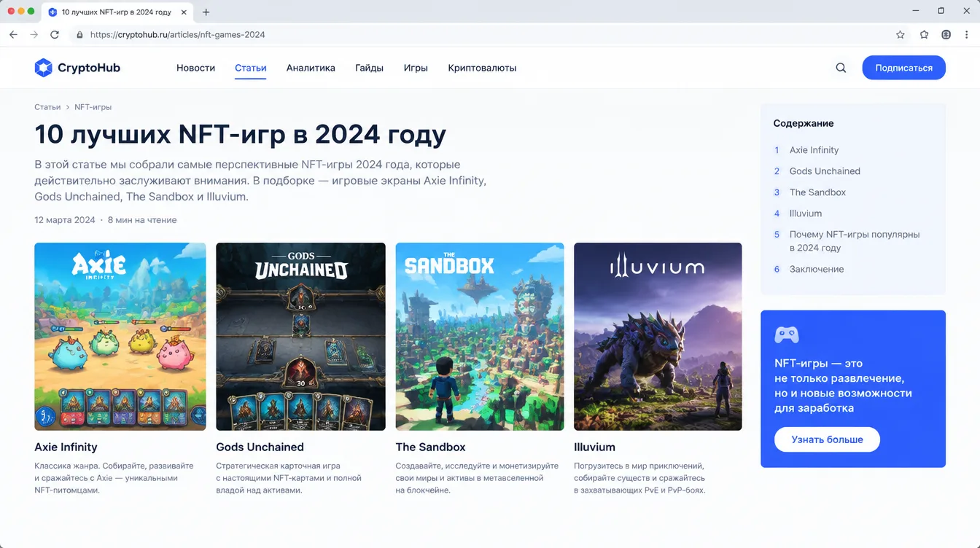
Task: Jump to Illuvium in Содержание
Action: [806, 214]
